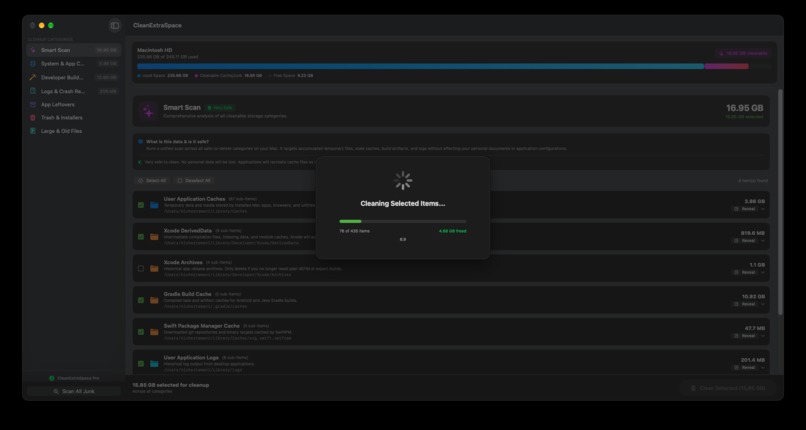The height and width of the screenshot is (430, 806).
Task: Toggle the Swift Package Manager Cache checkbox
Action: [x=141, y=332]
